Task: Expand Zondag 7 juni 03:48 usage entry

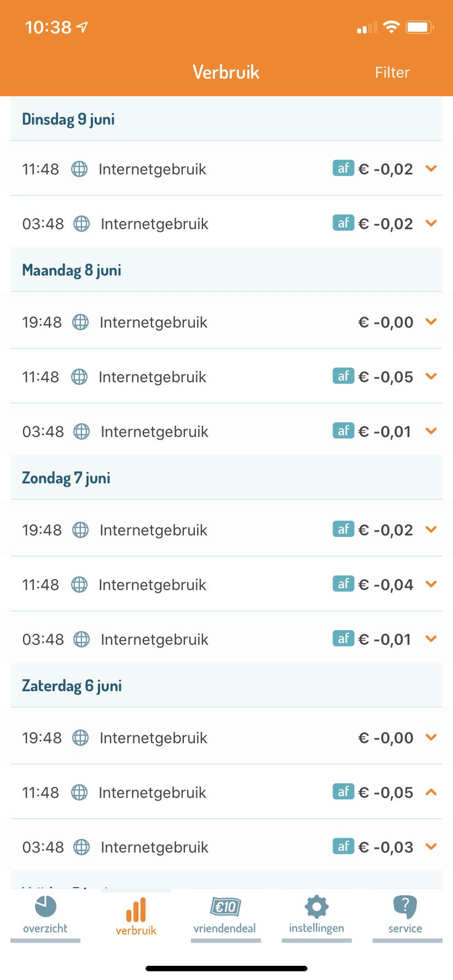Action: pos(431,639)
